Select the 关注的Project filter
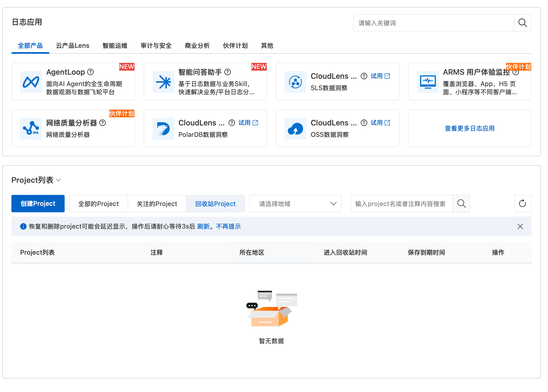 (x=157, y=204)
